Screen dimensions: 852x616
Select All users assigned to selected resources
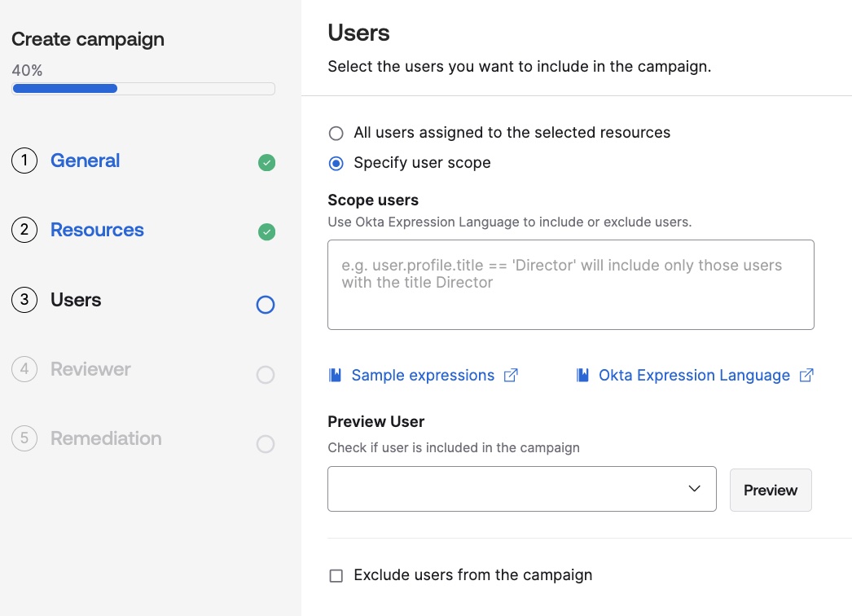[x=336, y=133]
